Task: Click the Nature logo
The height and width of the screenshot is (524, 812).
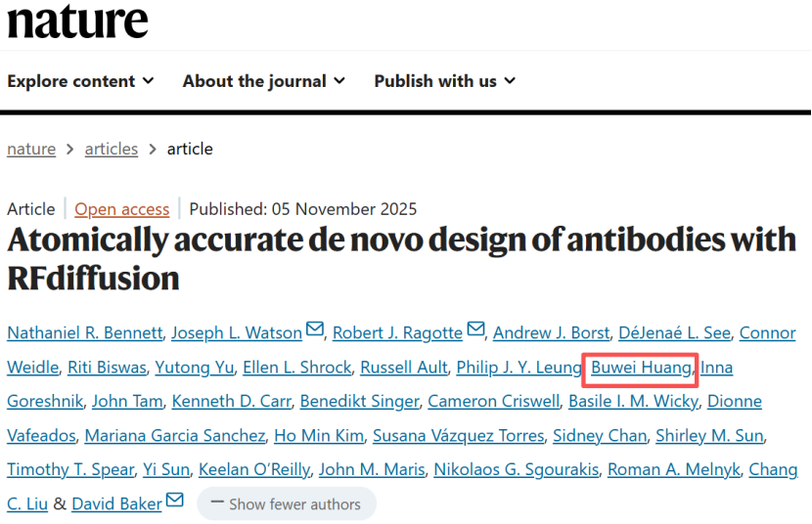Action: click(77, 21)
